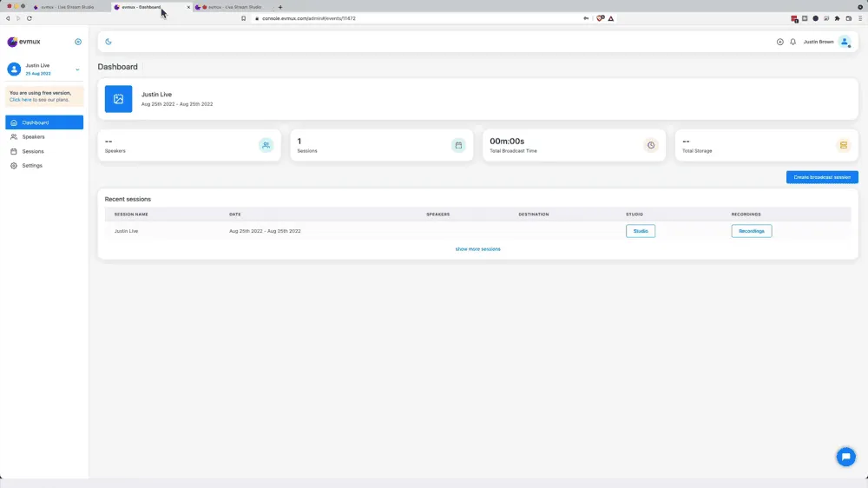The width and height of the screenshot is (868, 488).
Task: Click the plus circle icon next to the bell
Action: tap(779, 42)
